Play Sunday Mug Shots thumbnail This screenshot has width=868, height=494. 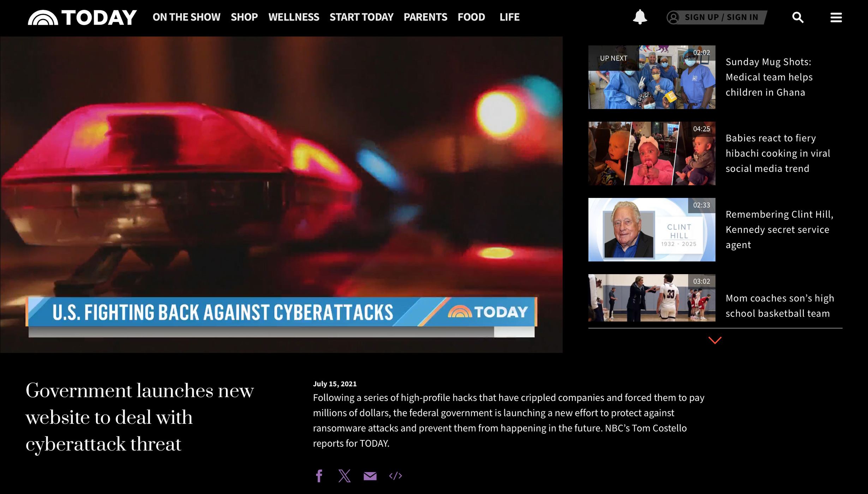pos(652,77)
